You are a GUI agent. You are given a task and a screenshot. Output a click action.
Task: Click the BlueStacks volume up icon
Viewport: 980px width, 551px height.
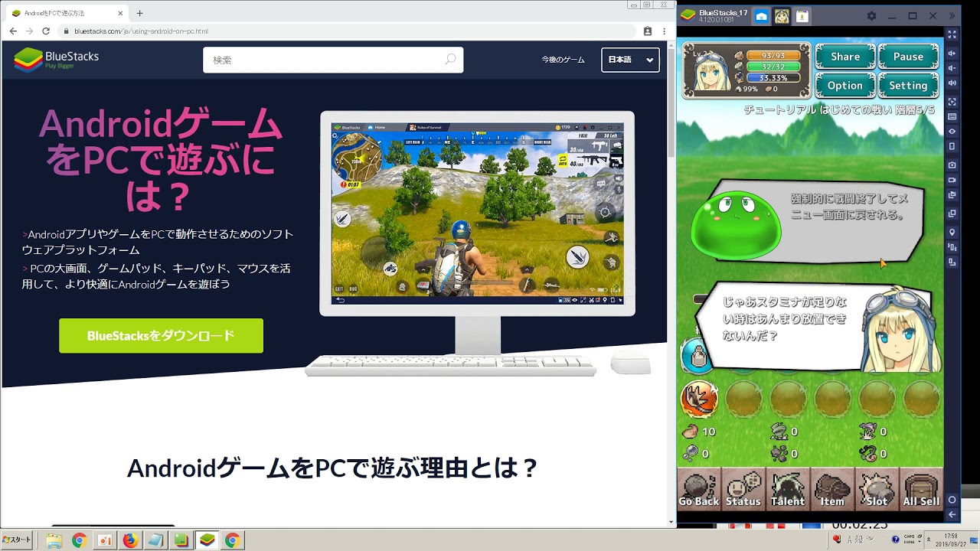click(952, 53)
